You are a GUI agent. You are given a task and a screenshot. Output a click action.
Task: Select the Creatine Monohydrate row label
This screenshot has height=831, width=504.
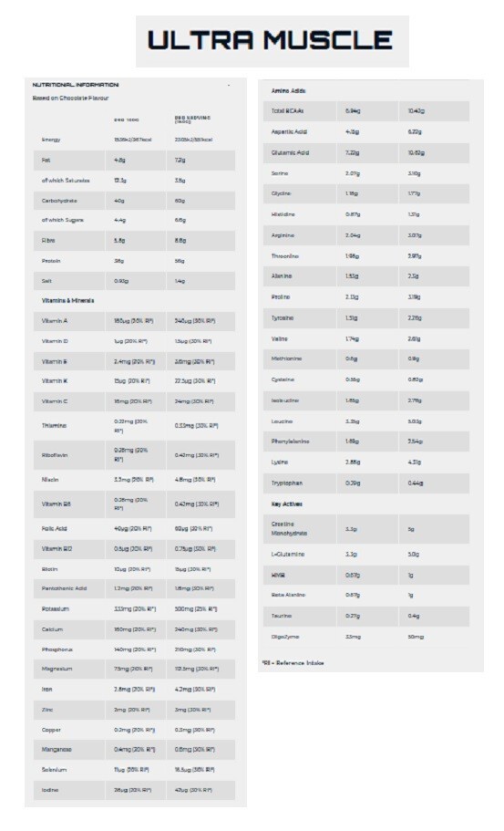[289, 528]
